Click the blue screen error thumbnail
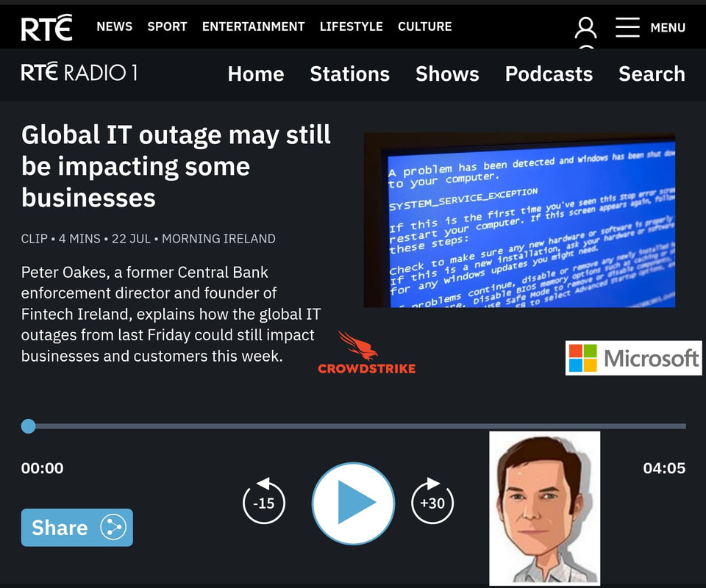The image size is (706, 588). coord(520,220)
